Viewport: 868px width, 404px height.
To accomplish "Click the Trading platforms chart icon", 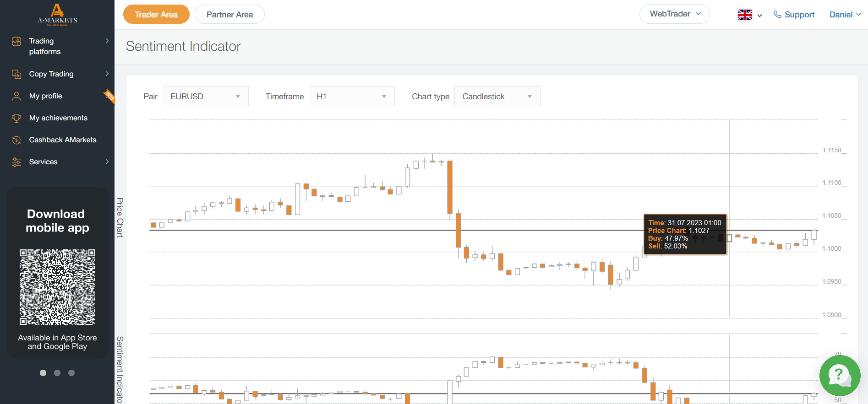I will pos(16,42).
